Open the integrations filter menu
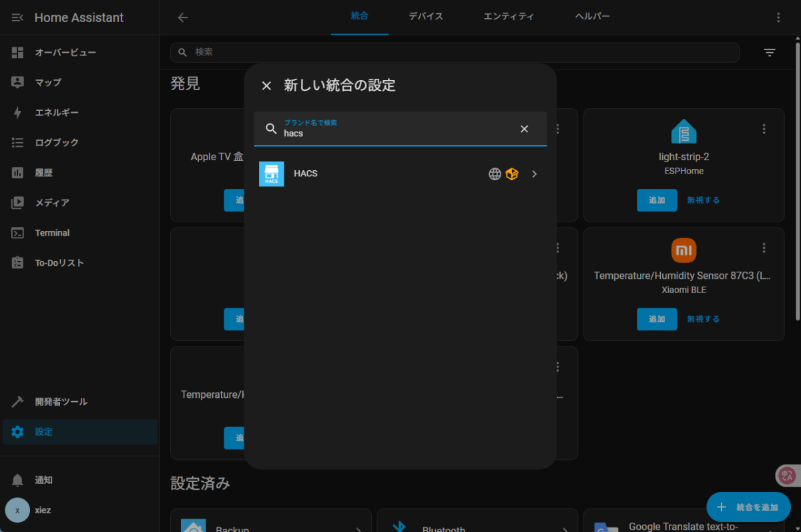801x532 pixels. [770, 52]
